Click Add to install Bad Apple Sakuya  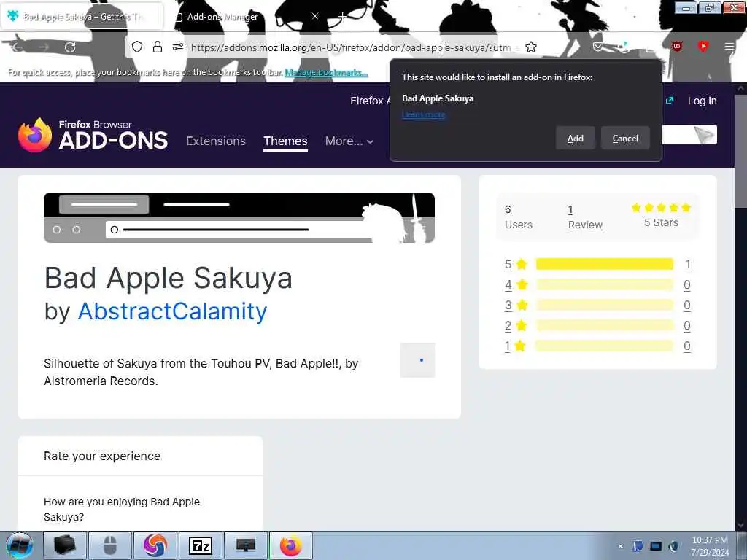click(575, 138)
